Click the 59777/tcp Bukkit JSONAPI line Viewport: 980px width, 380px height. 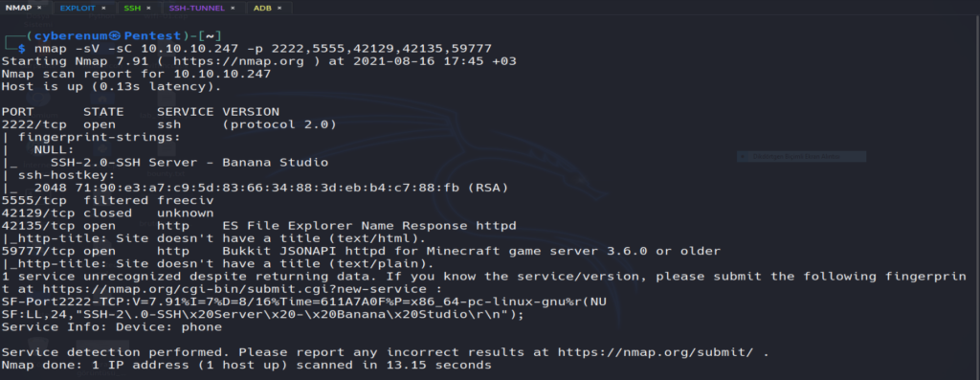361,251
